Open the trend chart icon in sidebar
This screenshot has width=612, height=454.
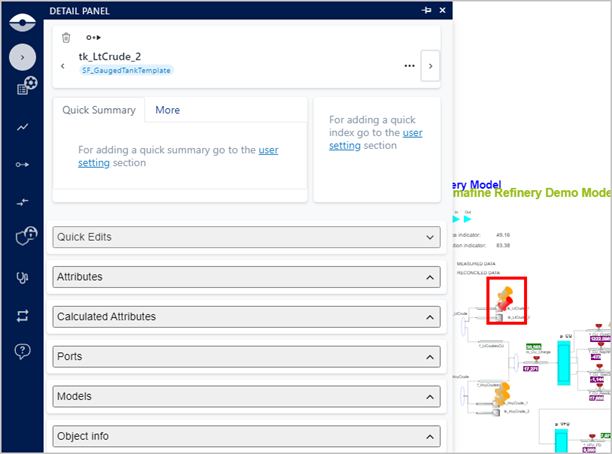23,127
